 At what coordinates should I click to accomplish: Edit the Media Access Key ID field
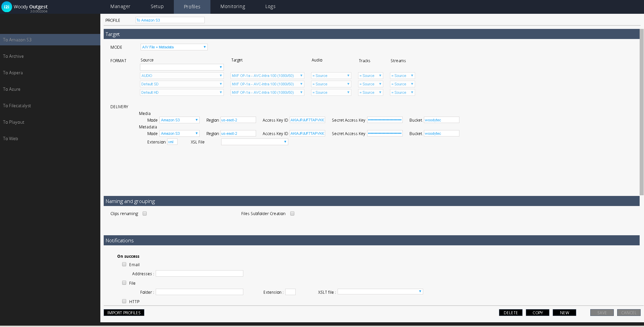(x=307, y=120)
